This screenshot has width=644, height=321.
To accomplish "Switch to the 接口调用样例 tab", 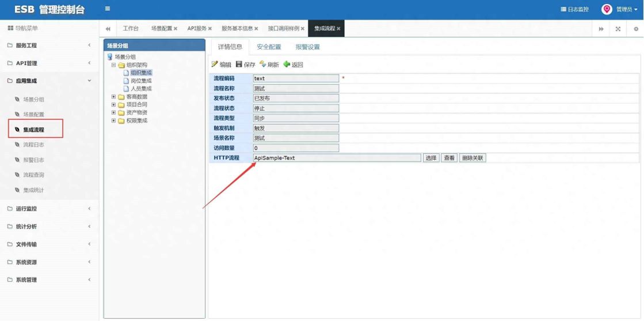I will [x=284, y=28].
